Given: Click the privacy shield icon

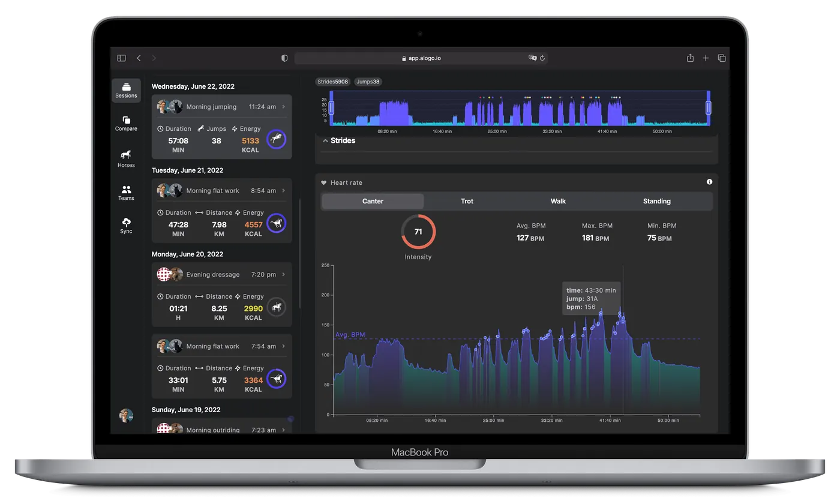Looking at the screenshot, I should tap(284, 58).
